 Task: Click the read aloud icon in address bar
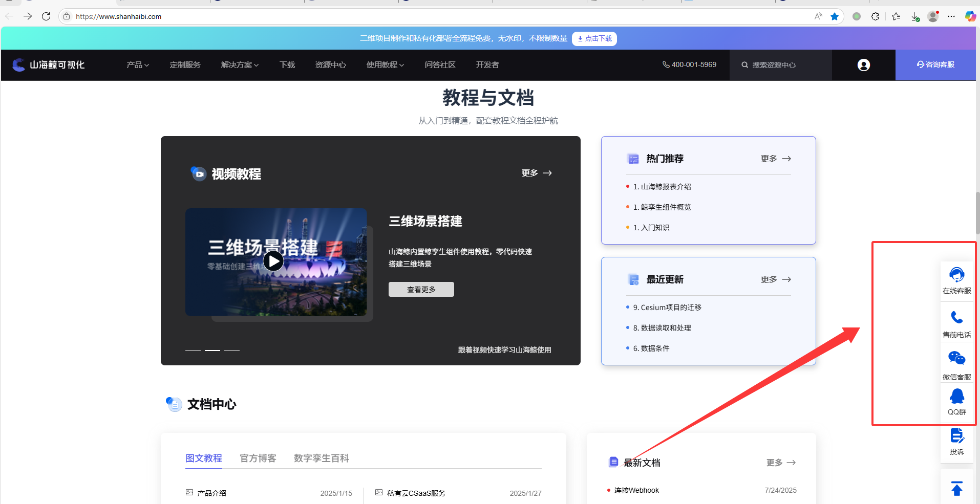click(818, 16)
